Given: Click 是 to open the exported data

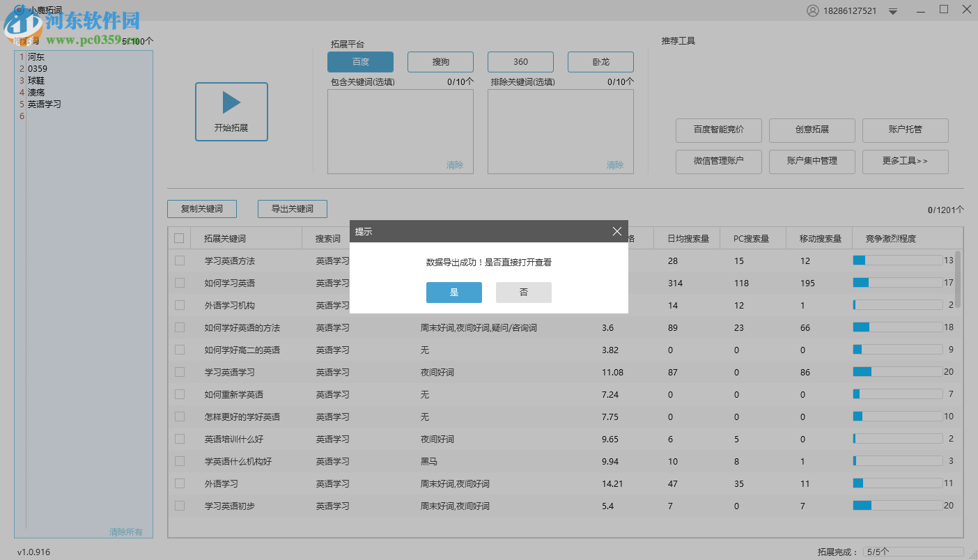Looking at the screenshot, I should pyautogui.click(x=453, y=292).
